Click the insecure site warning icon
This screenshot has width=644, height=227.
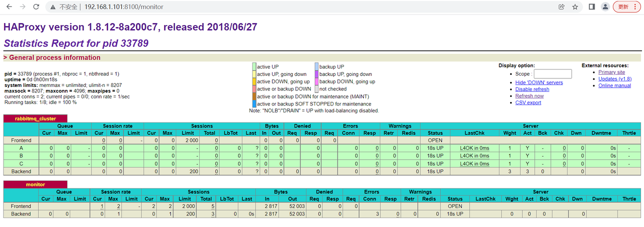point(54,7)
